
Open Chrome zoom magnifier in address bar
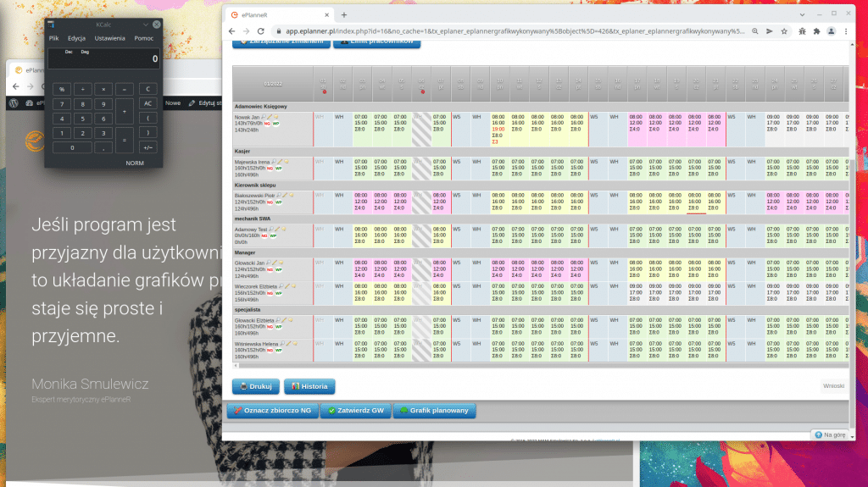click(x=755, y=31)
